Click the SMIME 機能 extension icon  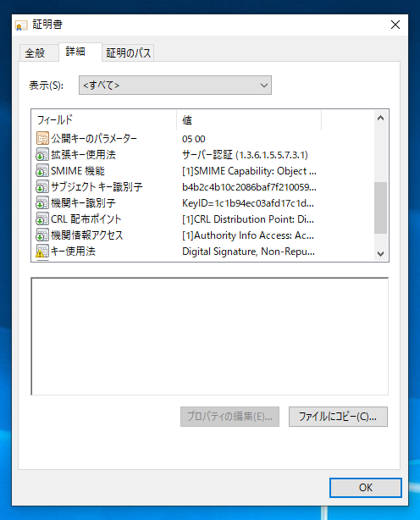tap(42, 171)
